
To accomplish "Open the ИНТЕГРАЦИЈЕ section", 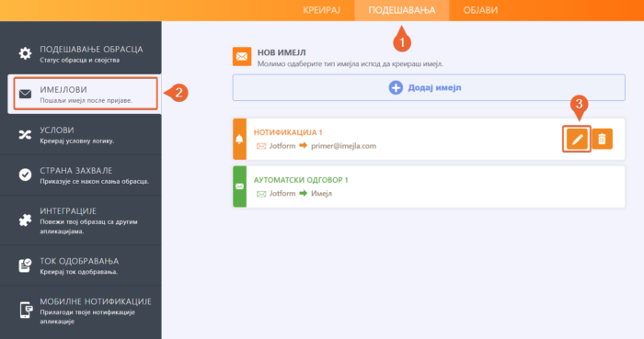I will 81,220.
